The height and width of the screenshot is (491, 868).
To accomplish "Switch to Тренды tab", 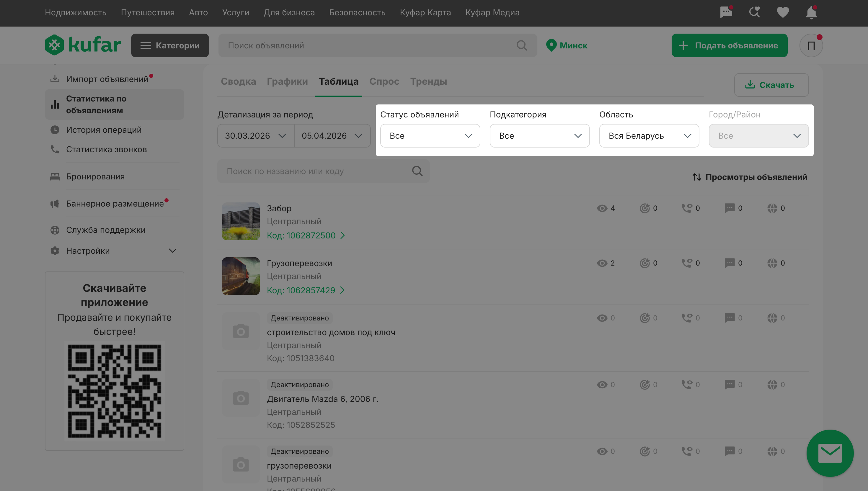I will point(428,82).
